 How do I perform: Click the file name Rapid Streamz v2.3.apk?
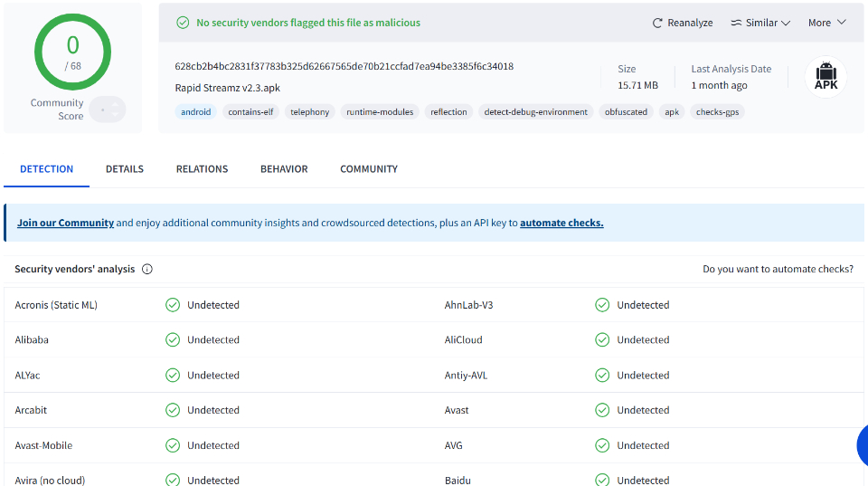(228, 88)
